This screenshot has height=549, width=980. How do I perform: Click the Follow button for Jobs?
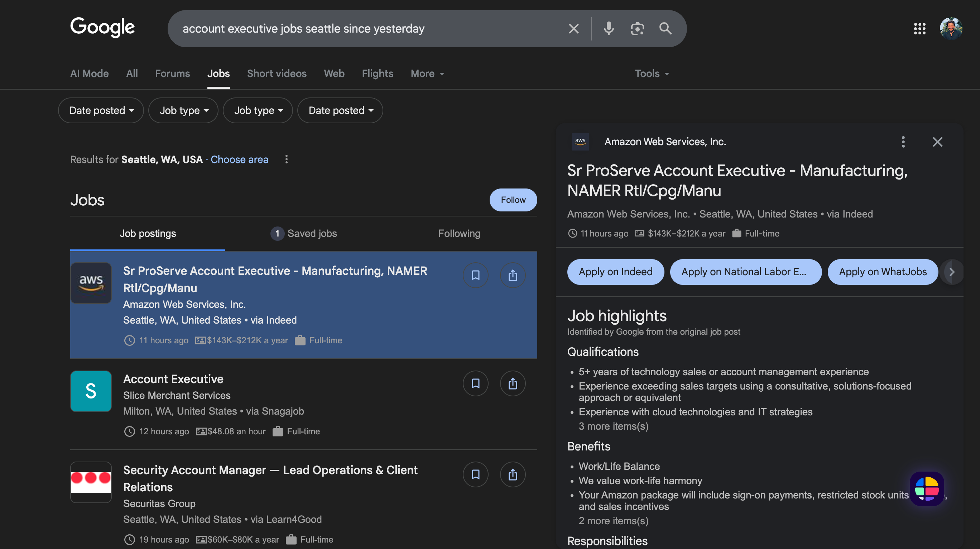[513, 200]
